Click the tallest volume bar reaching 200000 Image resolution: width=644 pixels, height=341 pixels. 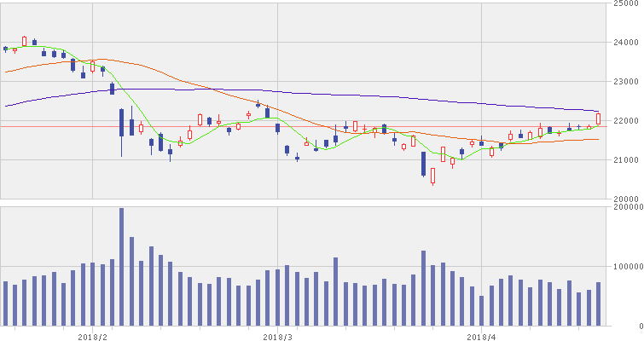[122, 267]
